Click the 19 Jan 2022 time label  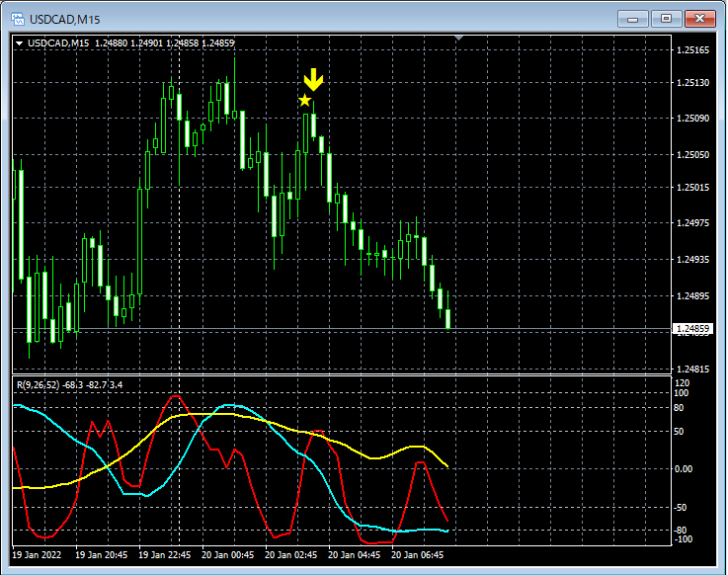37,555
